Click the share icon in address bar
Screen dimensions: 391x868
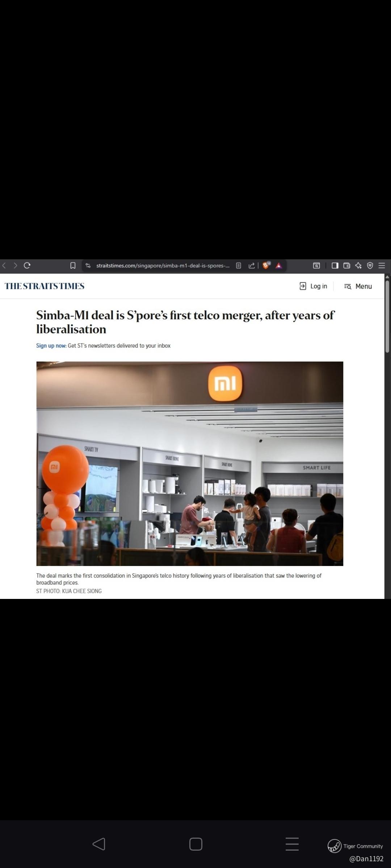pos(252,266)
